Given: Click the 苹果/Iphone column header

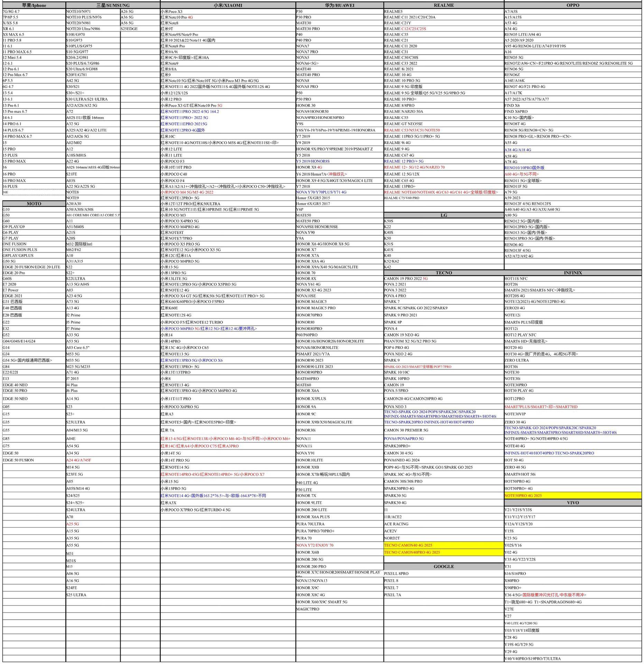Looking at the screenshot, I should [x=34, y=5].
